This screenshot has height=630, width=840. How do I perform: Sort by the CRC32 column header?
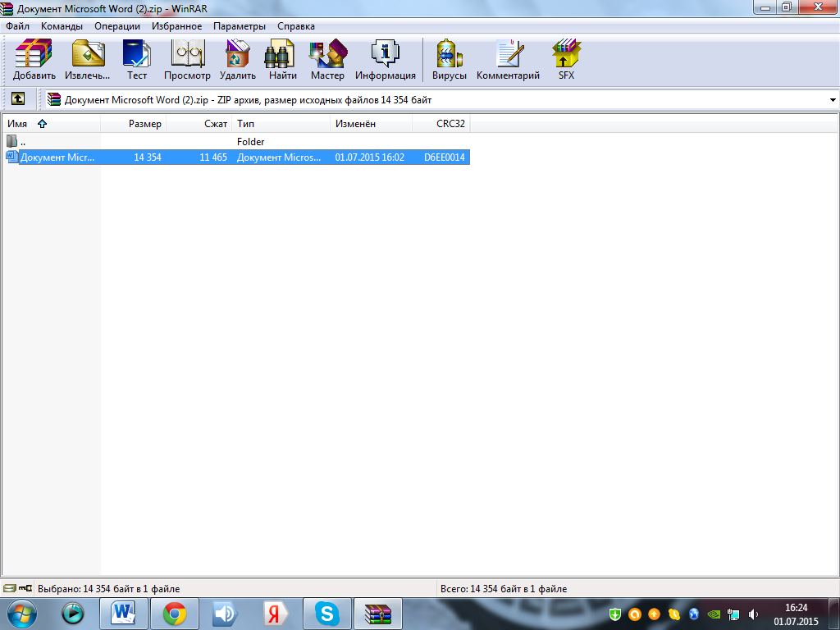pyautogui.click(x=441, y=124)
